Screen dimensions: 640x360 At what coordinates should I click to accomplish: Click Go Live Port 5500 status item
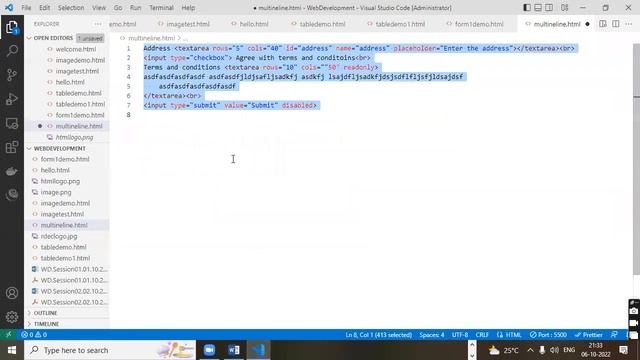tap(548, 335)
